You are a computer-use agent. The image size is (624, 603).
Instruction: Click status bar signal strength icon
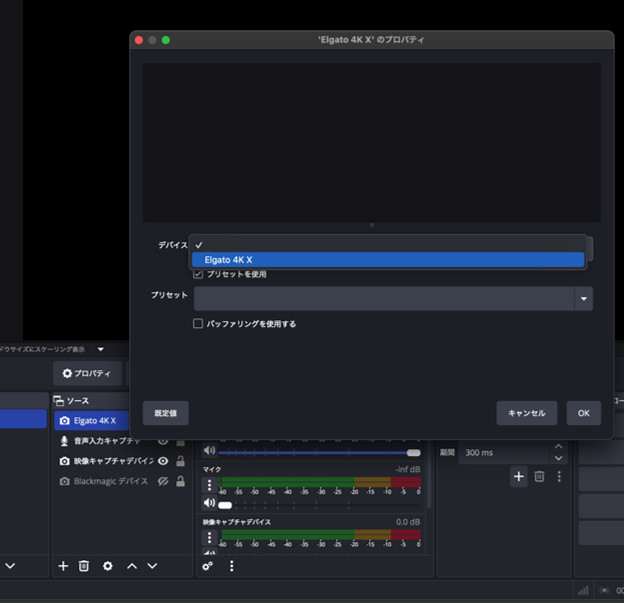(x=583, y=590)
